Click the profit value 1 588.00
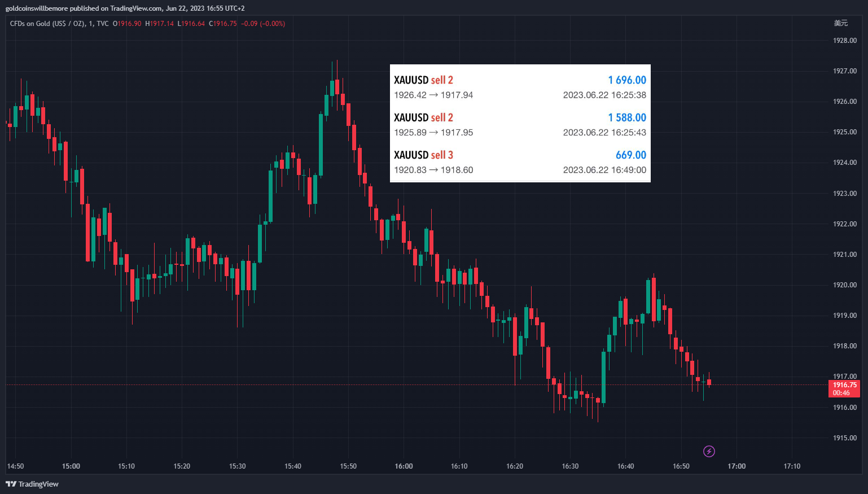The width and height of the screenshot is (868, 494). click(627, 117)
